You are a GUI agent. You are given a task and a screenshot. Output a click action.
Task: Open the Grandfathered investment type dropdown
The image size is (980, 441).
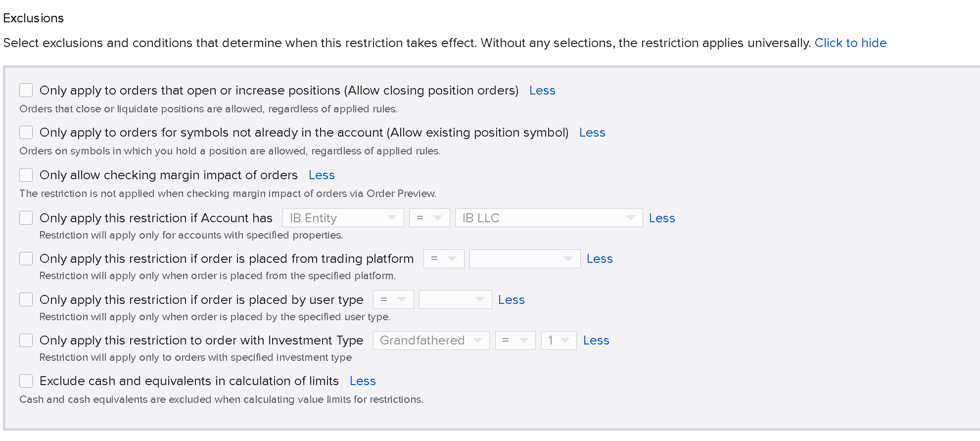tap(431, 341)
